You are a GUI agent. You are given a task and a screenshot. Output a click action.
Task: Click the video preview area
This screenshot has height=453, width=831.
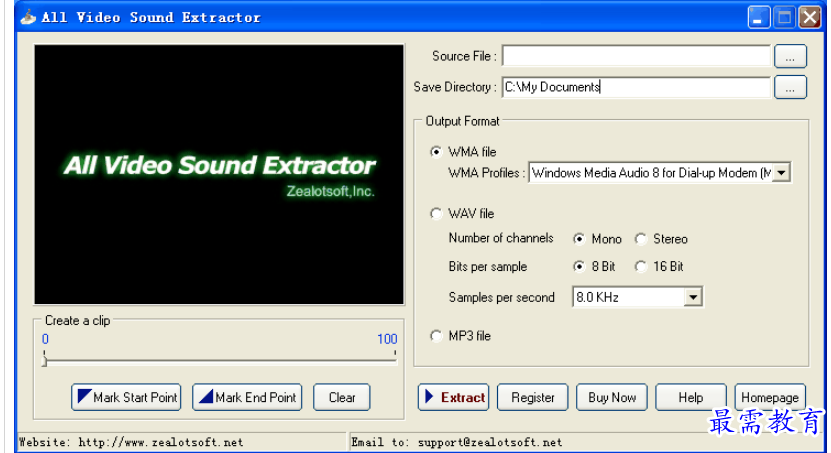click(219, 174)
